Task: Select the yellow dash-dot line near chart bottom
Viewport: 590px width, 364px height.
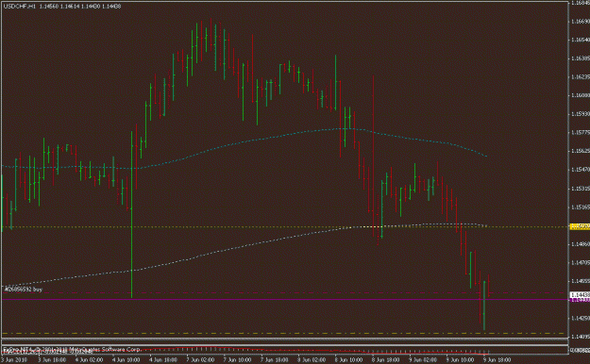Action: pos(285,334)
